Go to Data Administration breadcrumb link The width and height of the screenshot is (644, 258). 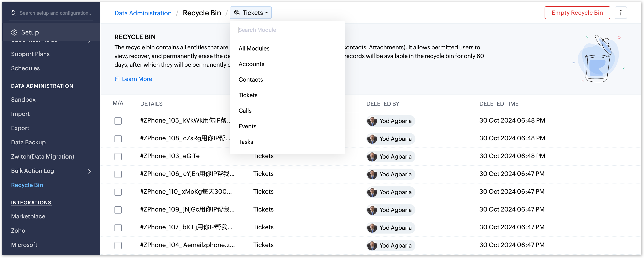coord(143,13)
